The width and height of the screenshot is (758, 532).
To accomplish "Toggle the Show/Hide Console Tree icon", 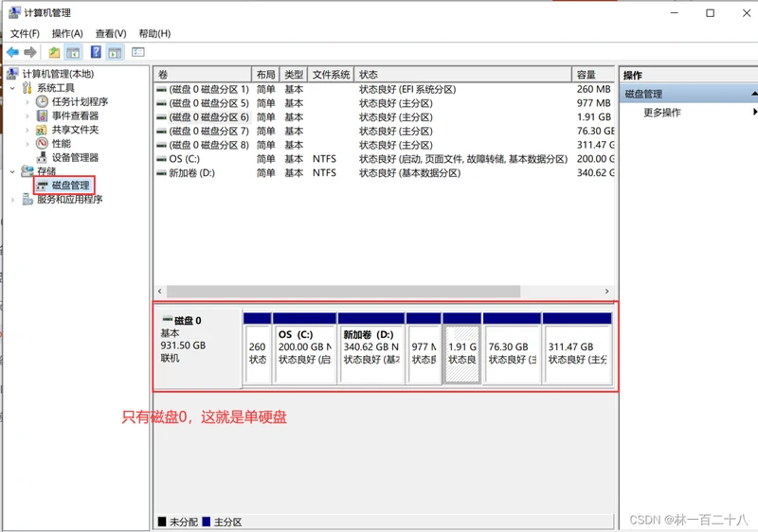I will tap(74, 52).
